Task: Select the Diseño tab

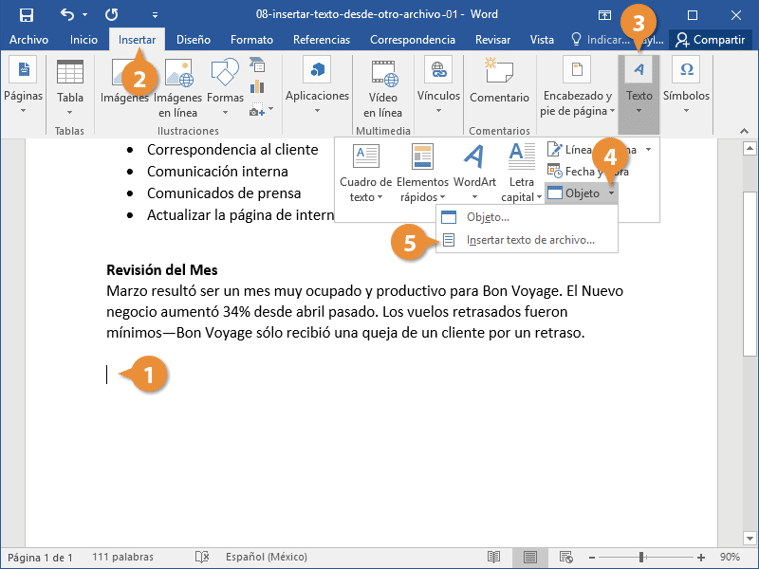Action: 193,40
